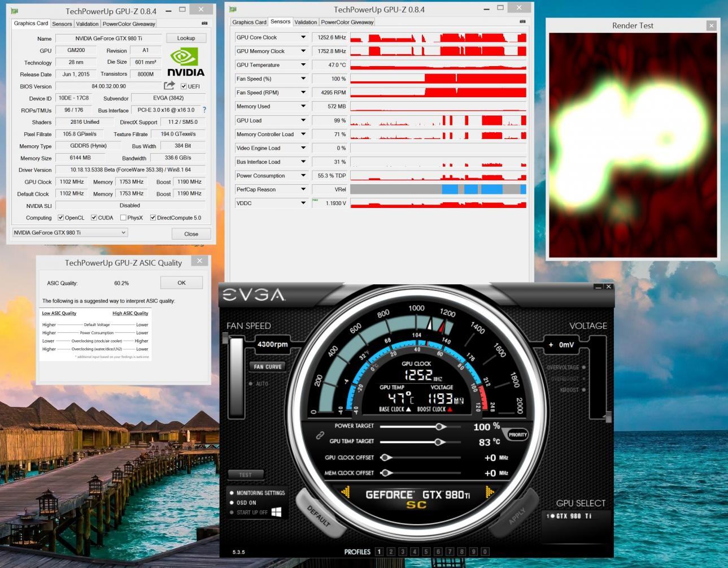Click the BIOS save/export arrow icon
Screen dimensions: 728x568
pyautogui.click(x=169, y=85)
